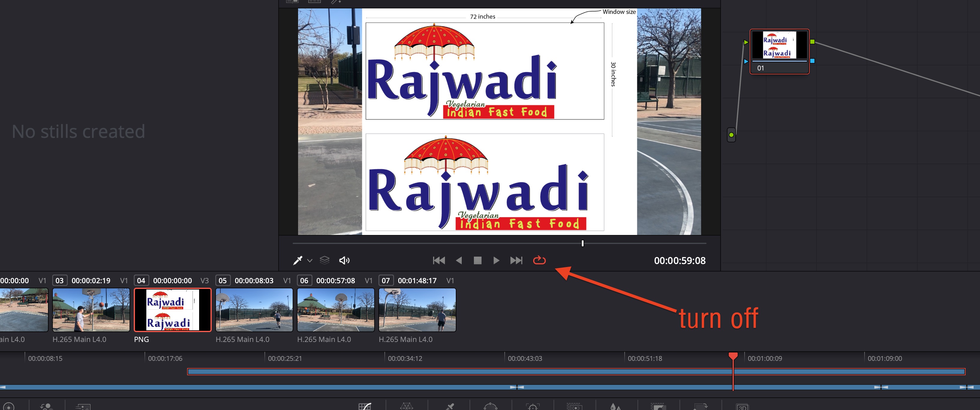Click the blue key output on node 01
This screenshot has width=980, height=410.
pyautogui.click(x=812, y=61)
